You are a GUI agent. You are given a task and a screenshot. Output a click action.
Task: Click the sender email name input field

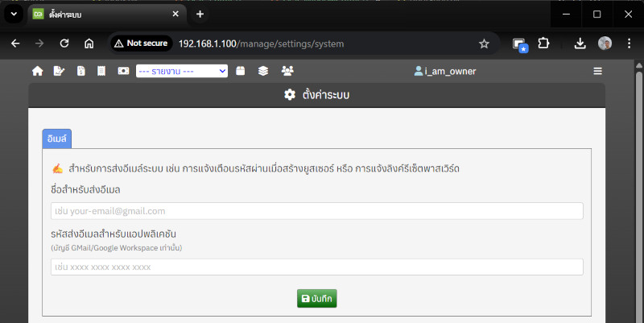[316, 211]
